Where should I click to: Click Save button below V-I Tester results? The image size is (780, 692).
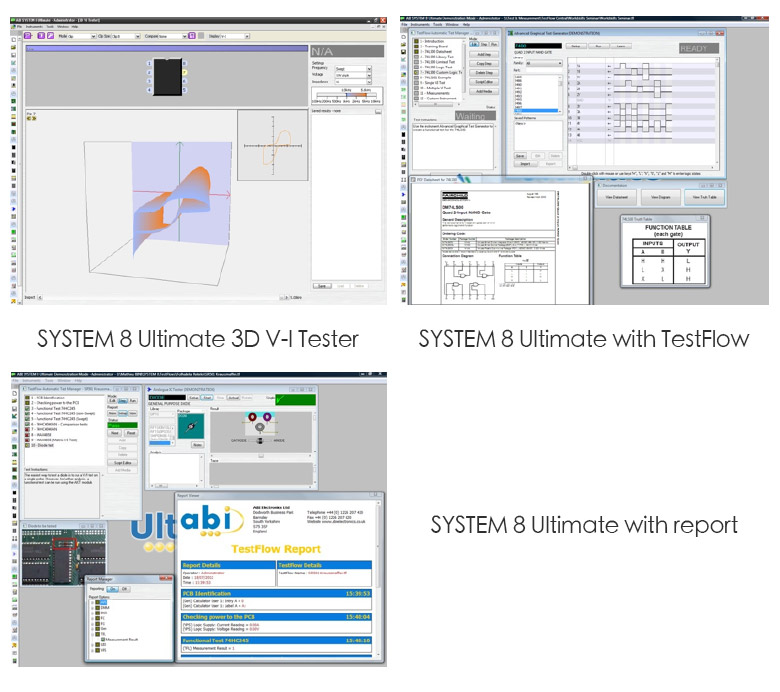[322, 286]
